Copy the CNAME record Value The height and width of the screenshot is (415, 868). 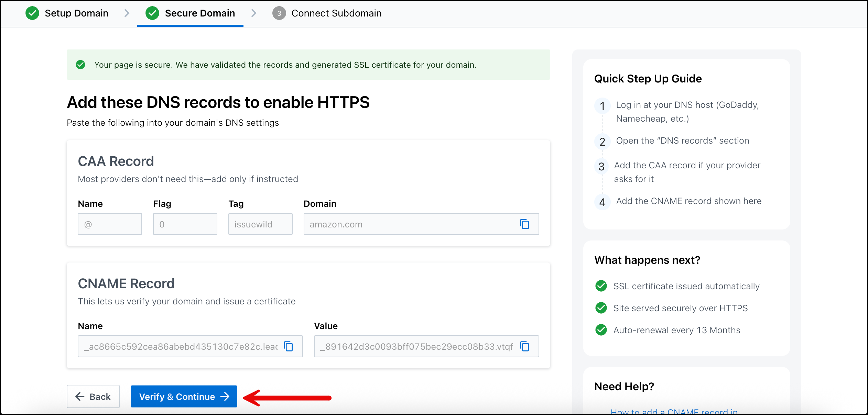525,346
